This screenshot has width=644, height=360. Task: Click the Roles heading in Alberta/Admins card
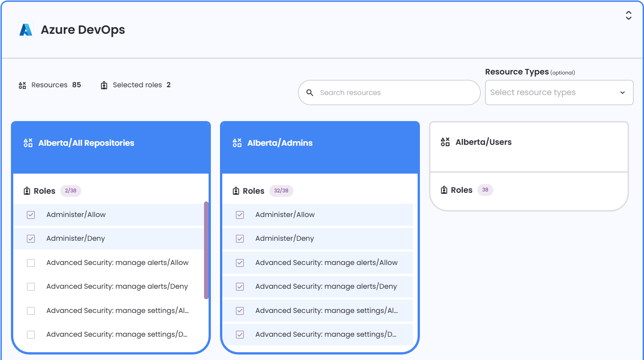coord(253,191)
